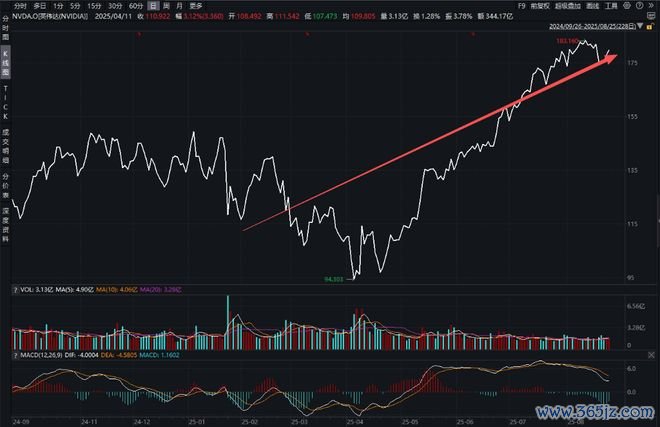Switch to daily 日 period

[x=150, y=6]
